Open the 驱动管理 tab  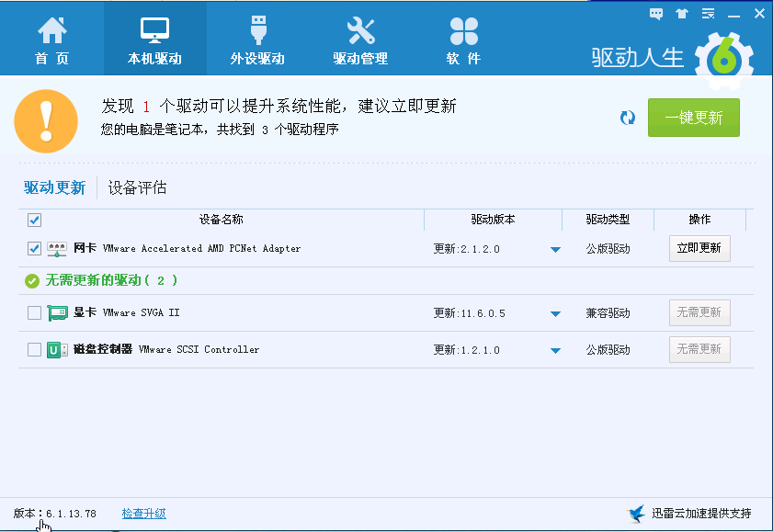[360, 40]
